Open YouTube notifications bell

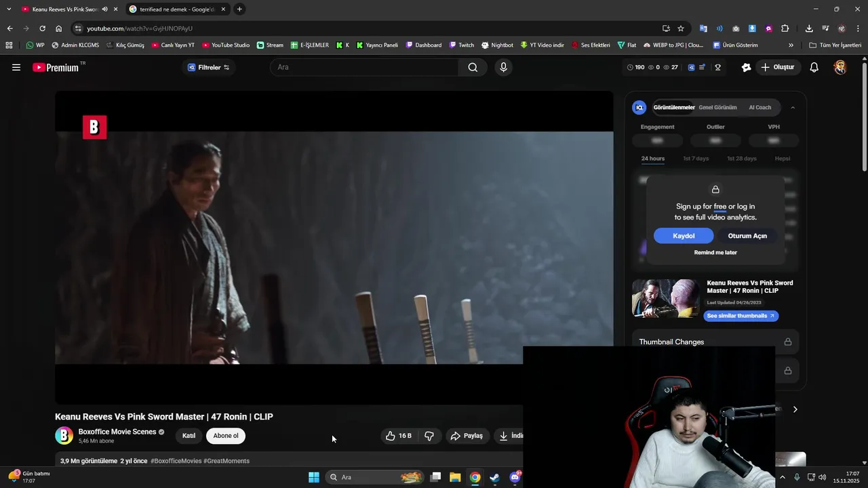pos(814,67)
